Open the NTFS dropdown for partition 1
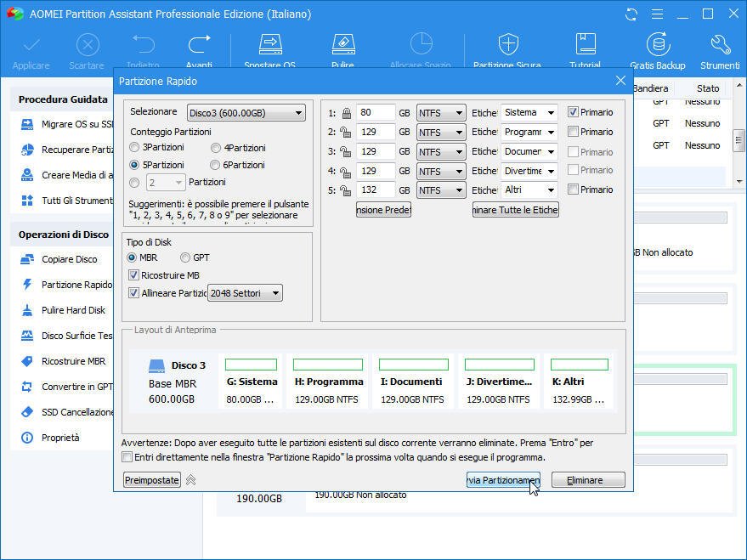Screen dimensions: 747x560 441,113
